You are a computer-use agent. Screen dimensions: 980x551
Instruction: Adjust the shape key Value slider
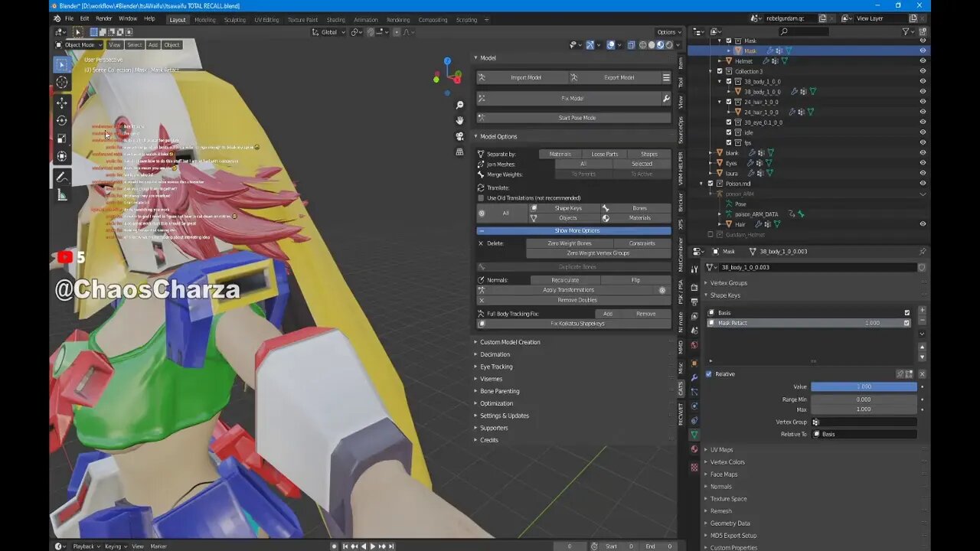pos(864,387)
